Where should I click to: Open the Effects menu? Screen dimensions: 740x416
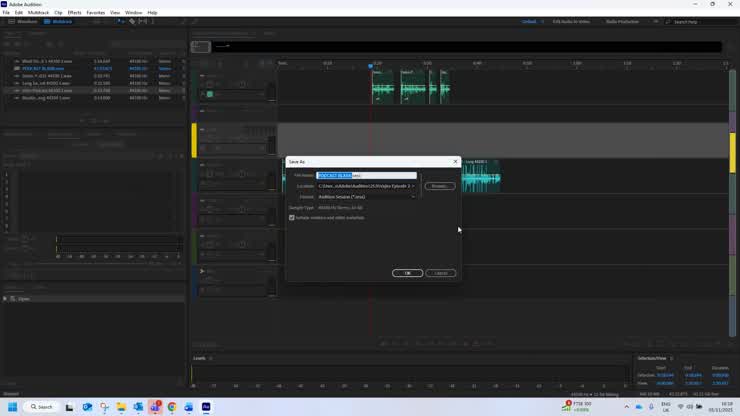74,13
